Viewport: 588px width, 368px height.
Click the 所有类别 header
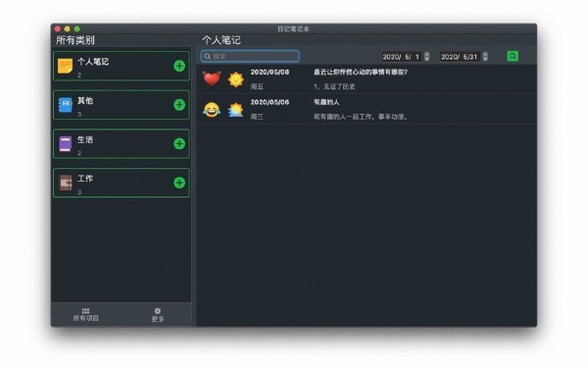pyautogui.click(x=75, y=40)
